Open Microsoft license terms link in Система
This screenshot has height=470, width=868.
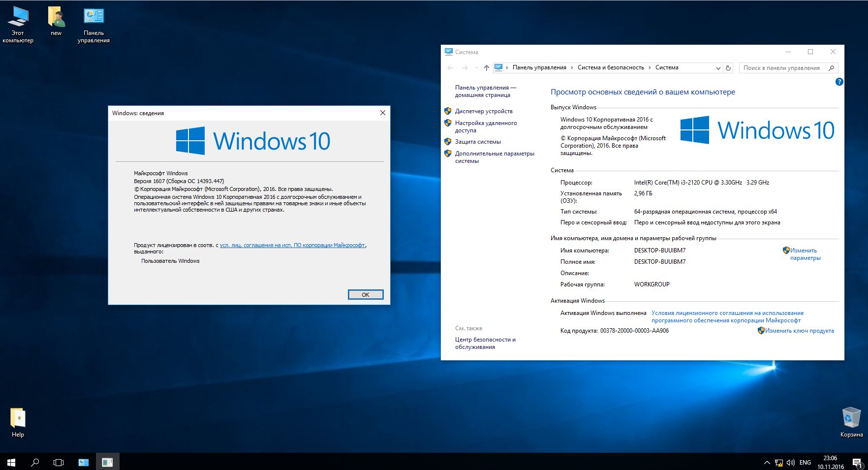727,316
